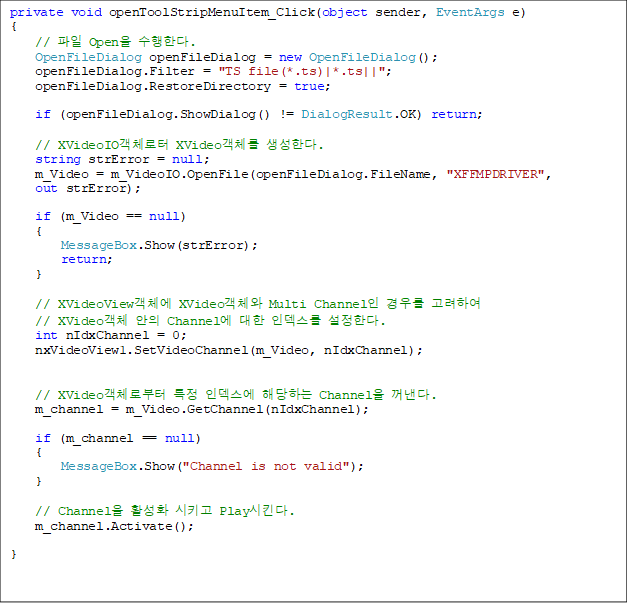Screen dimensions: 627x605
Task: Click 'int nIdxChannel = 0;' line
Action: [111, 335]
